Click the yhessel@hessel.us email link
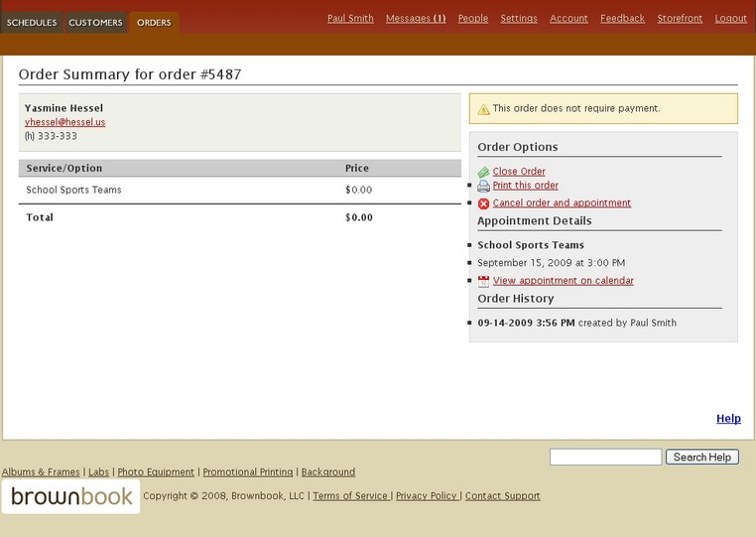Screen dimensions: 756x537 (x=65, y=122)
